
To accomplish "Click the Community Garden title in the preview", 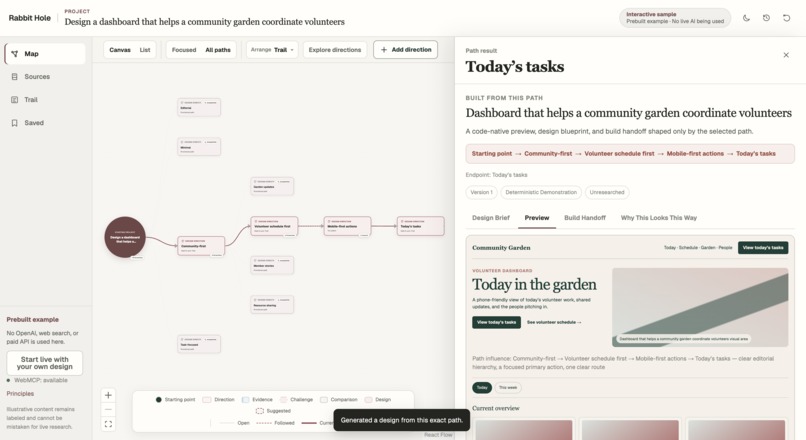I will point(501,248).
